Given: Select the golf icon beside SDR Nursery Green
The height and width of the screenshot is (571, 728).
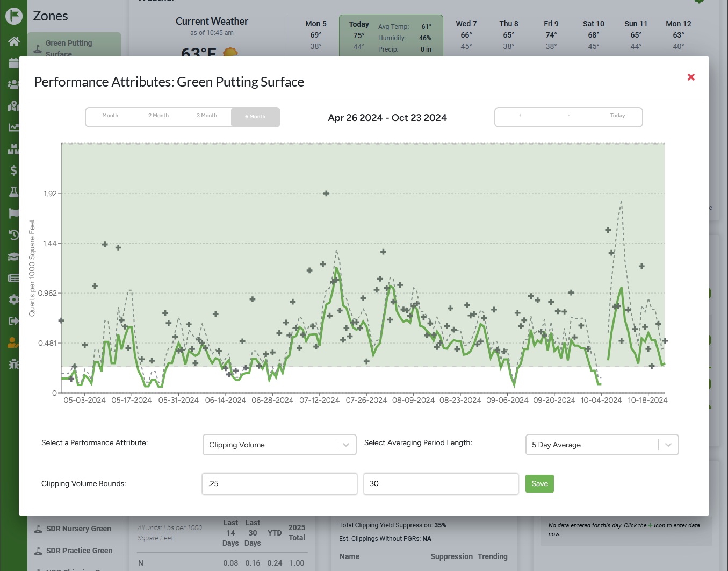Looking at the screenshot, I should click(x=38, y=529).
